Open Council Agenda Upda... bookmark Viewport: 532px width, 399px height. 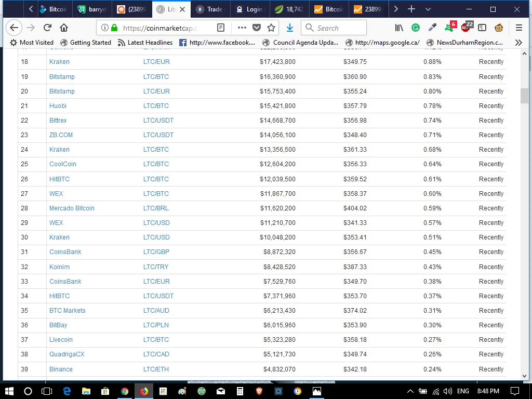point(301,43)
